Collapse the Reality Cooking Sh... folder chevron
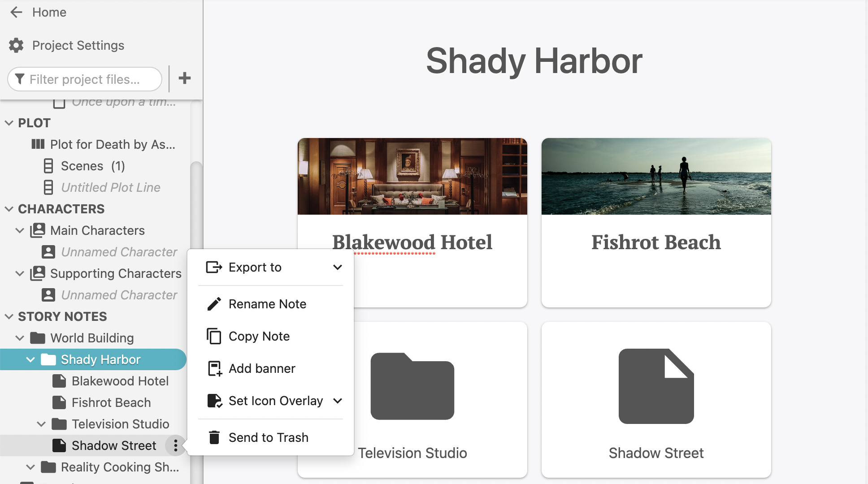The height and width of the screenshot is (484, 868). (30, 467)
